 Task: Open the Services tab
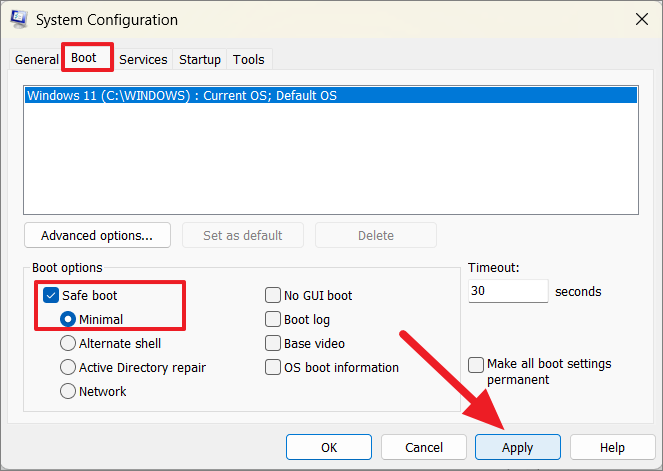(143, 60)
